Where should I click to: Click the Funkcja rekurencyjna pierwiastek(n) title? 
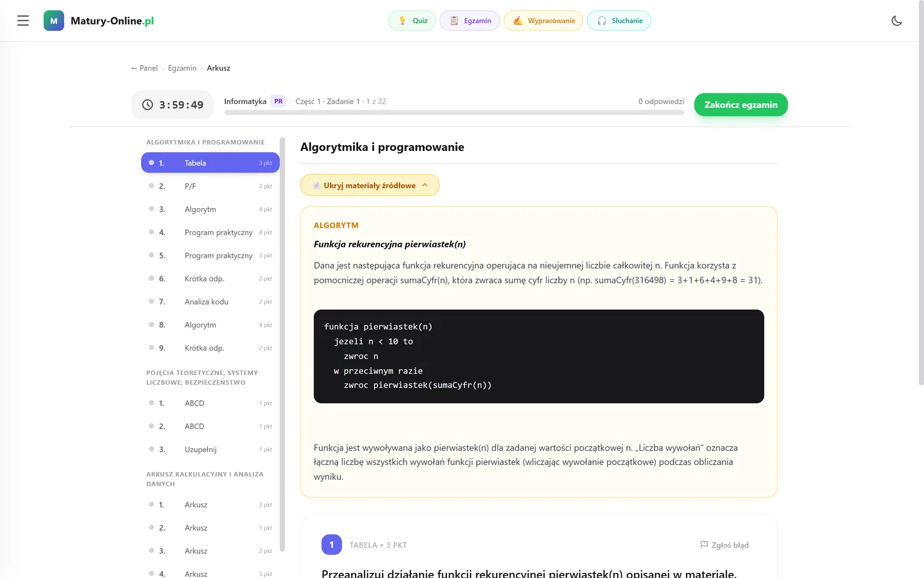tap(389, 244)
